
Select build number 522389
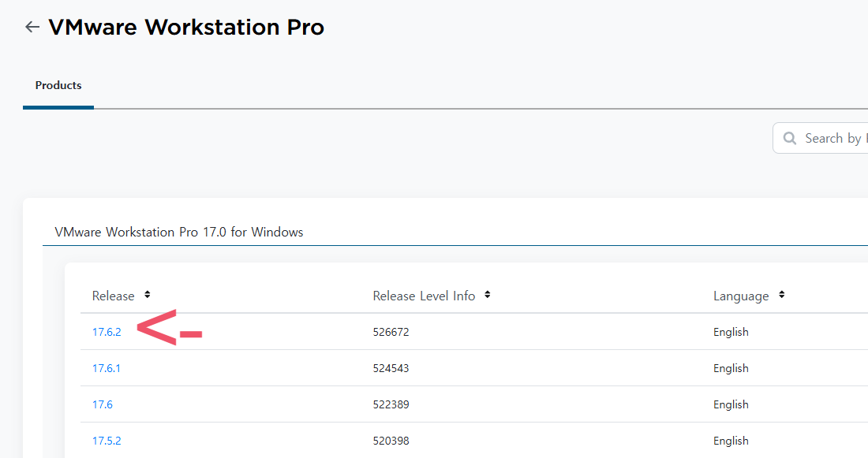coord(391,404)
